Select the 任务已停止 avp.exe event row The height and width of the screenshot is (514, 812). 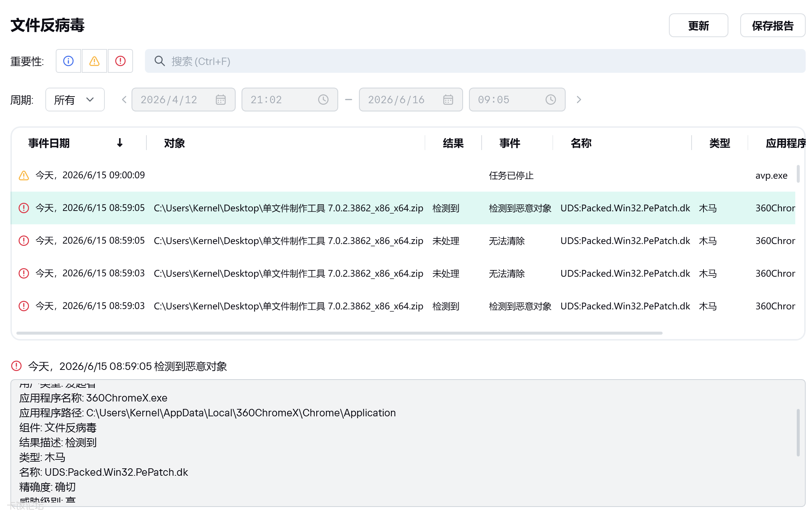[403, 175]
